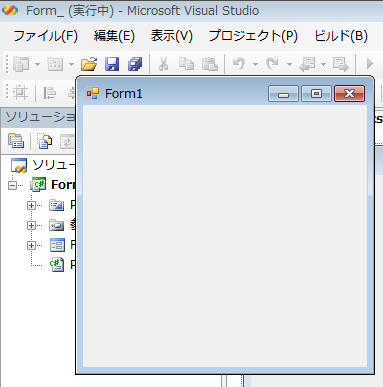Click the Form1 title bar text
This screenshot has height=387, width=383.
point(124,94)
